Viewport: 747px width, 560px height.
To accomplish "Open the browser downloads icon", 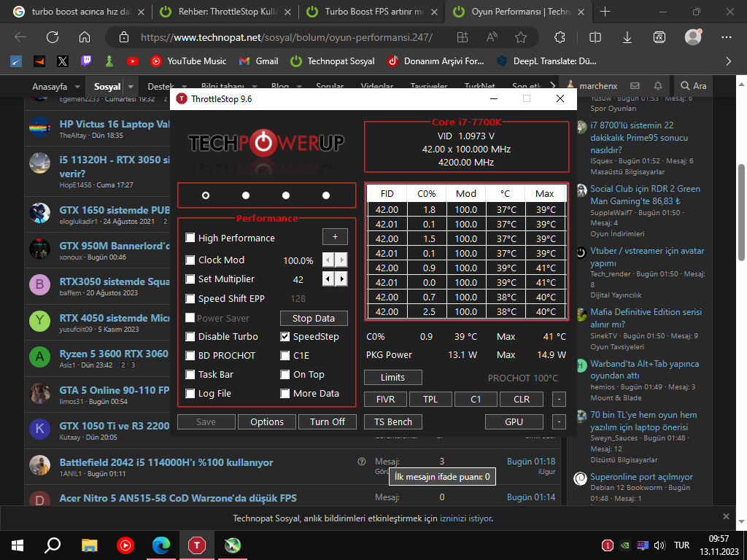I will coord(627,37).
